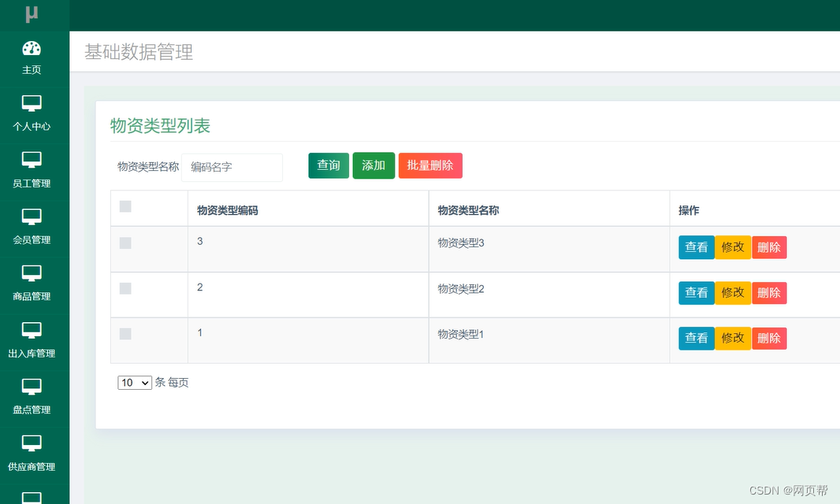The image size is (840, 504).
Task: Open the 主页 dashboard icon
Action: pos(32,48)
